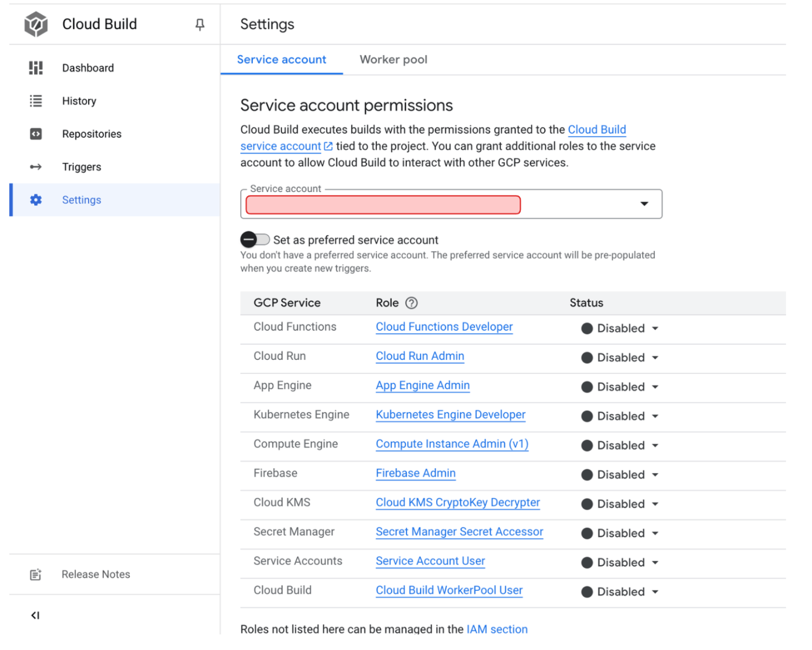The image size is (812, 650).
Task: Open Cloud Build Disabled status dropdown
Action: (x=620, y=592)
